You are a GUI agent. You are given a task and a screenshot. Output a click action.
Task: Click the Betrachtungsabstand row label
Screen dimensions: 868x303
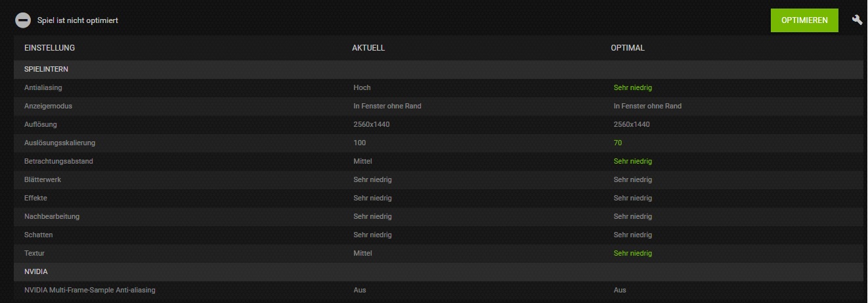(x=58, y=161)
